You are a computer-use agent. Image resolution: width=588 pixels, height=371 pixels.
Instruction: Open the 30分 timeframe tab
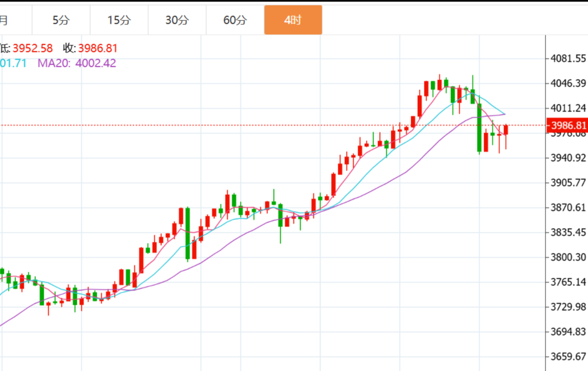click(x=177, y=20)
